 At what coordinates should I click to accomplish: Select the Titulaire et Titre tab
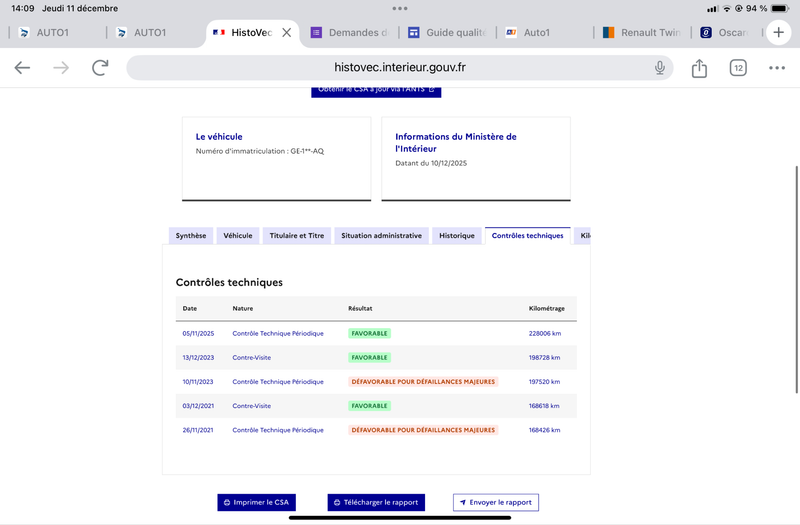pyautogui.click(x=297, y=236)
